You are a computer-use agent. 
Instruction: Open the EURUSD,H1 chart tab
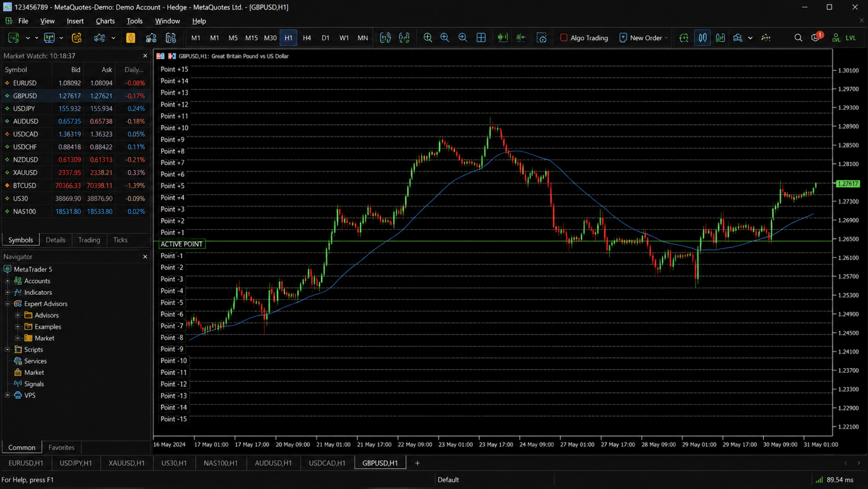[26, 463]
